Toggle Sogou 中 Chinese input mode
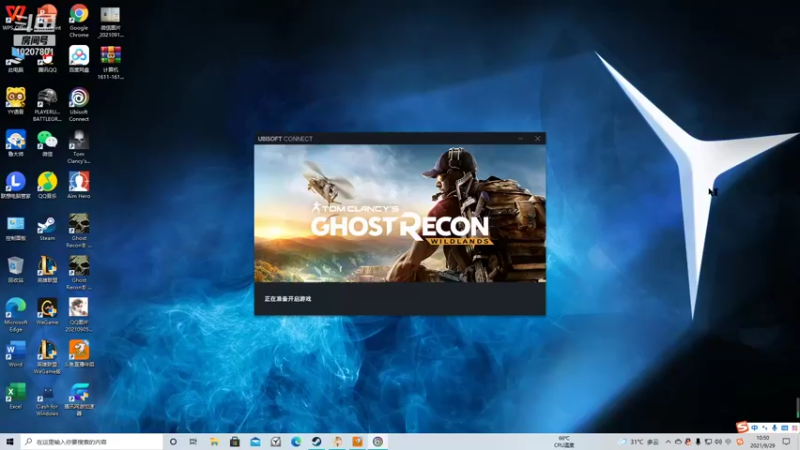The height and width of the screenshot is (450, 800). click(x=755, y=428)
